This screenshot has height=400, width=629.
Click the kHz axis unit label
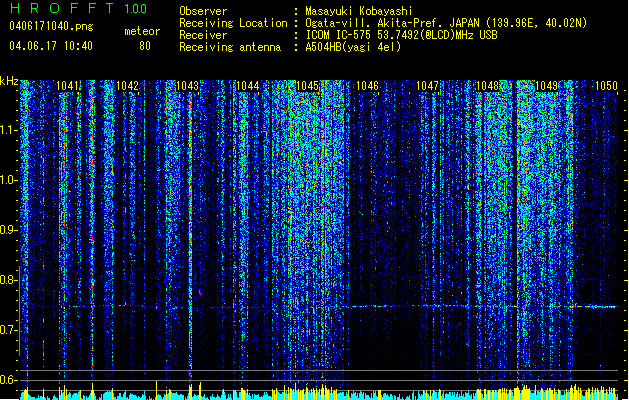tap(9, 81)
